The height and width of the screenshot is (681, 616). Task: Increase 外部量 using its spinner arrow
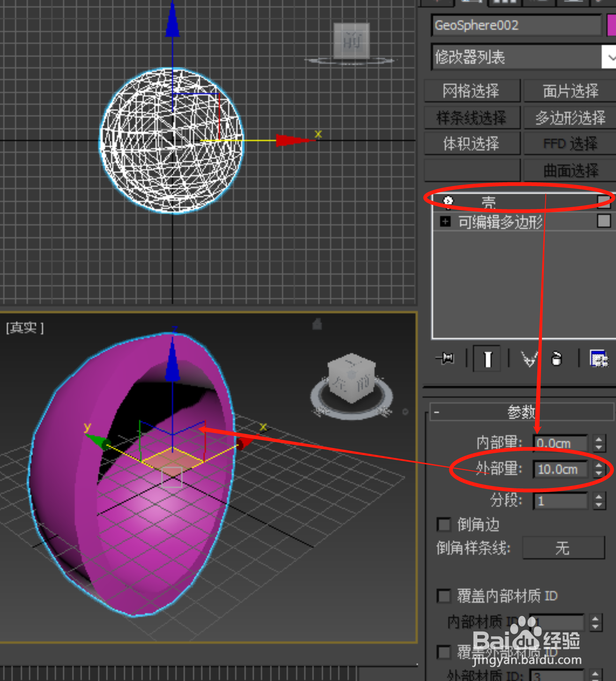click(x=599, y=466)
